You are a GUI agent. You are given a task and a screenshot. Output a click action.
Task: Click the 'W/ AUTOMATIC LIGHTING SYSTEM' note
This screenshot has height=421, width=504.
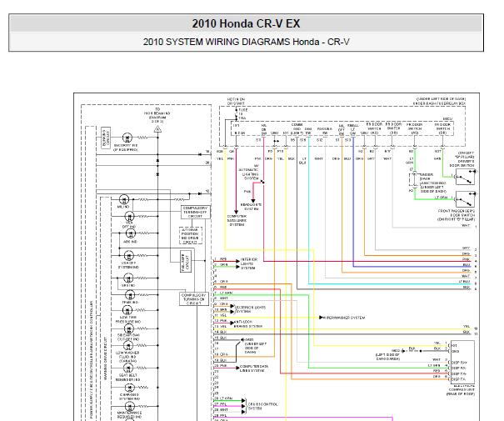(x=250, y=172)
